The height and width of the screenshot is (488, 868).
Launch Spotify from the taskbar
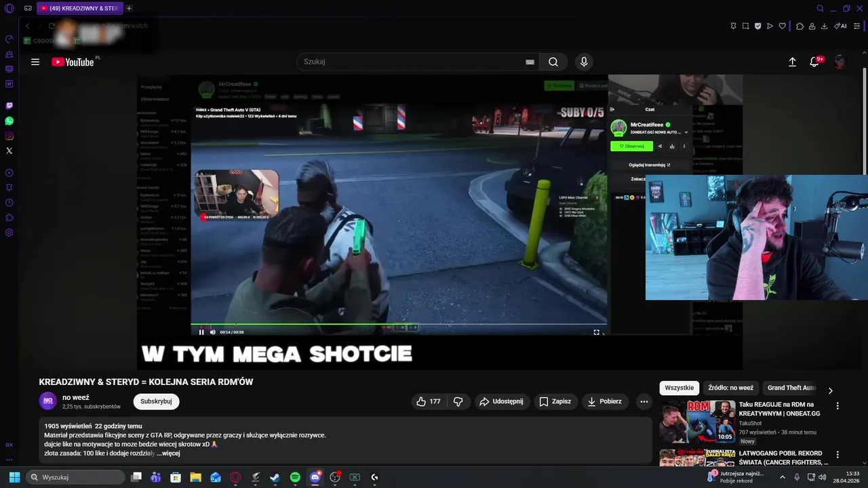tap(295, 477)
